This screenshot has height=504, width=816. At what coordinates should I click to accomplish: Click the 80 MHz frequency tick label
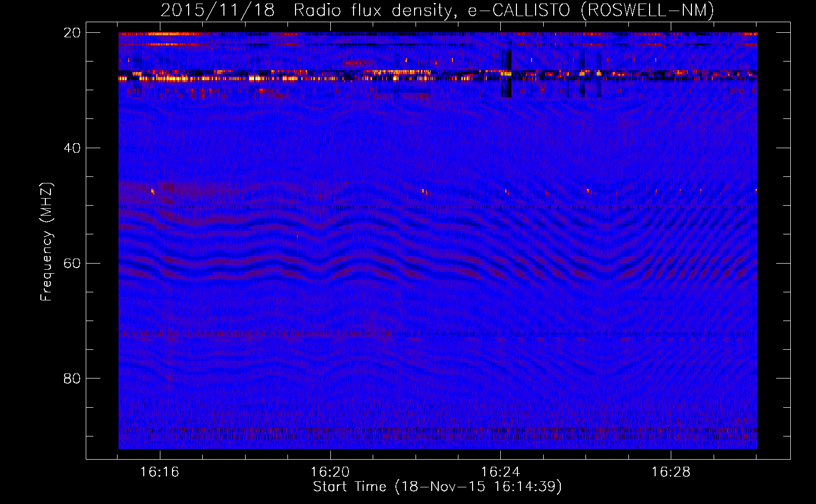coord(72,379)
